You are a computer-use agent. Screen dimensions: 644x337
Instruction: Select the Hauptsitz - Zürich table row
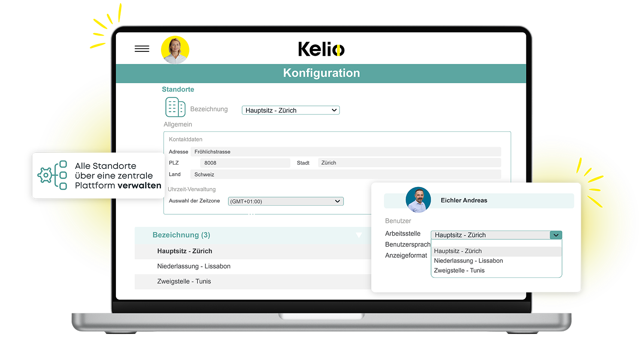pyautogui.click(x=253, y=251)
